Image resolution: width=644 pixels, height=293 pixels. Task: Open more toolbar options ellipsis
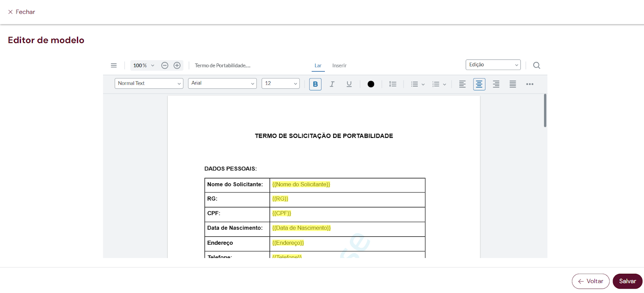[x=530, y=84]
